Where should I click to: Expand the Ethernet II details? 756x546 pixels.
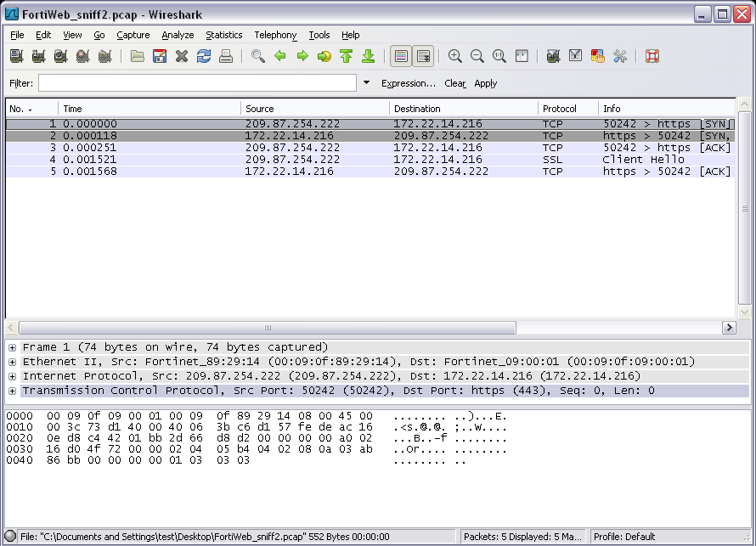tap(13, 362)
